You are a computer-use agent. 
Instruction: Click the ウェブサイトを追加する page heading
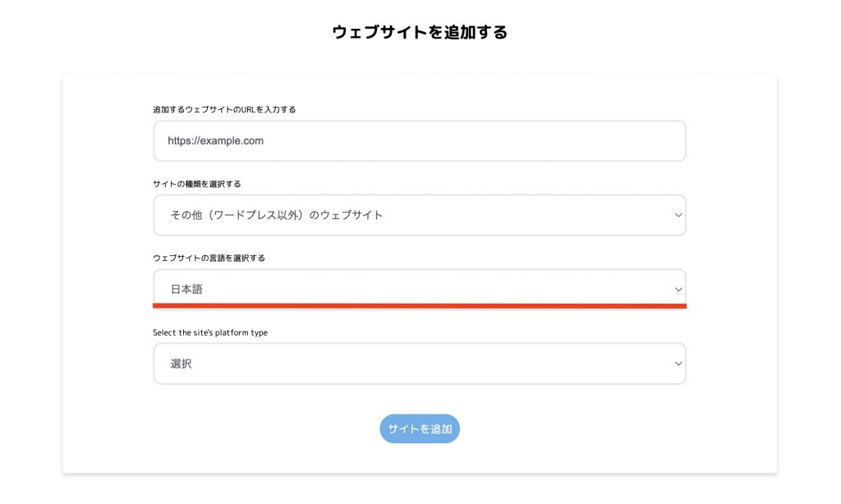tap(420, 32)
